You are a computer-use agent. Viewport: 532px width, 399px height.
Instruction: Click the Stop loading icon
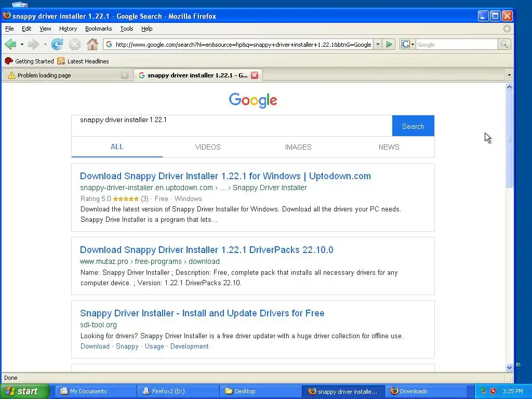(x=75, y=44)
